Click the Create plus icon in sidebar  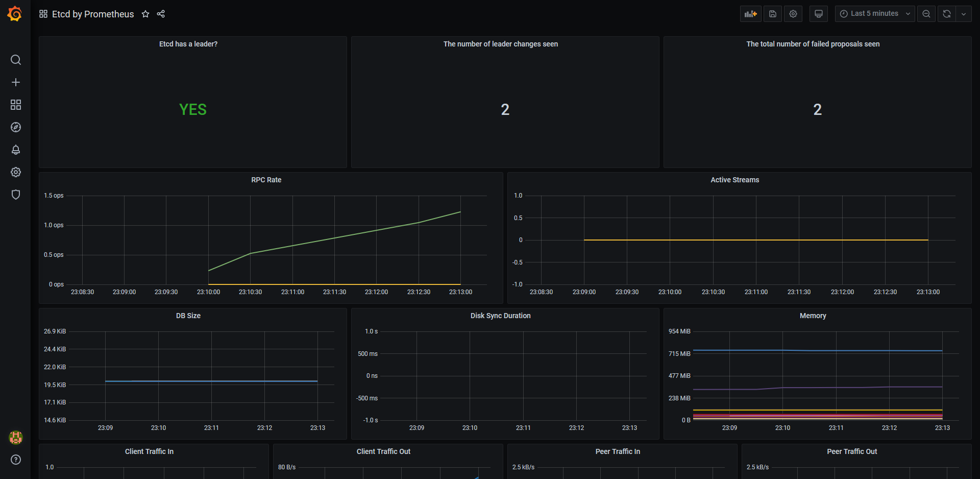16,82
